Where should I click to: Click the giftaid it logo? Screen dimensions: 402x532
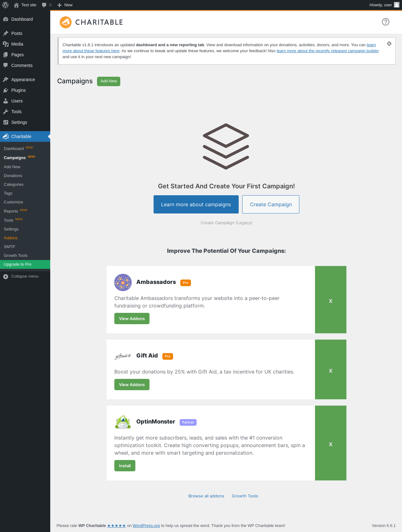(x=123, y=356)
